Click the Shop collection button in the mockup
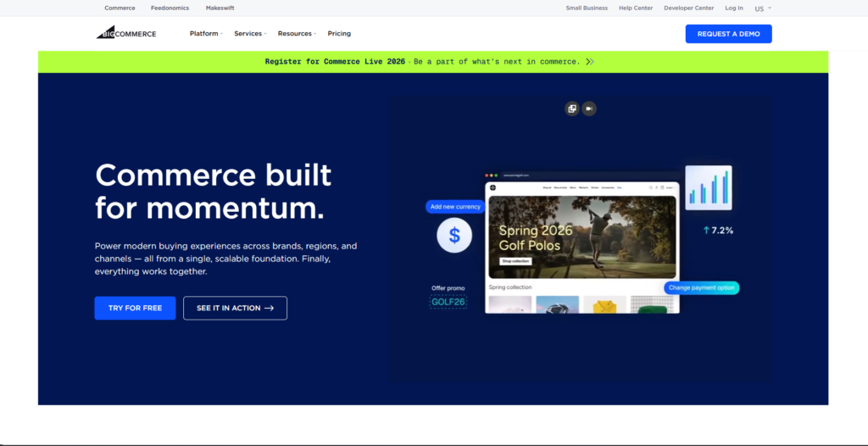Viewport: 868px width, 446px height. click(515, 261)
